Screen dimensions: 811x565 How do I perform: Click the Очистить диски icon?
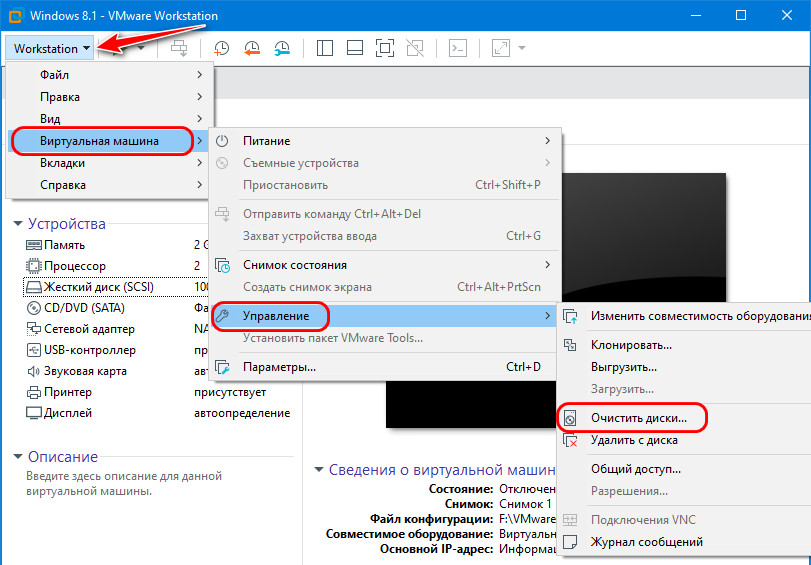tap(570, 418)
